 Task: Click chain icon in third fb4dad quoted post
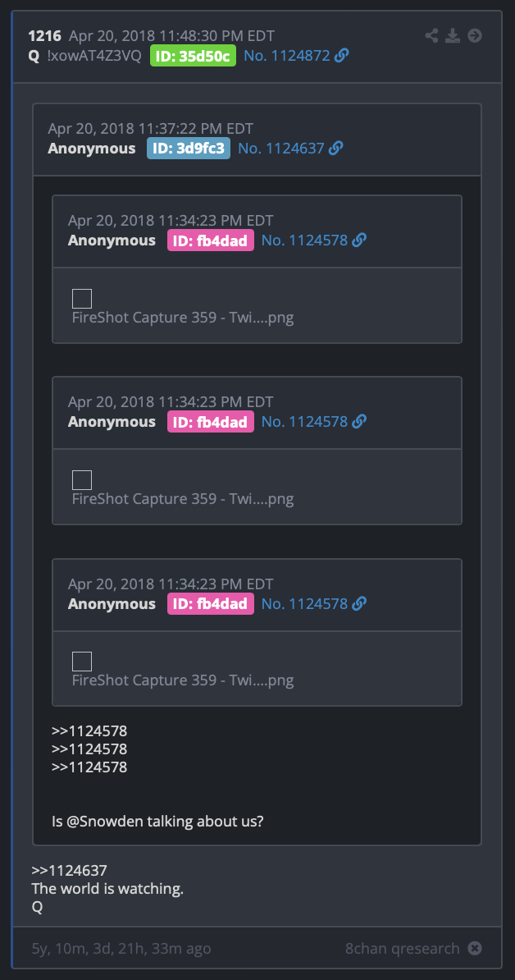pyautogui.click(x=359, y=604)
